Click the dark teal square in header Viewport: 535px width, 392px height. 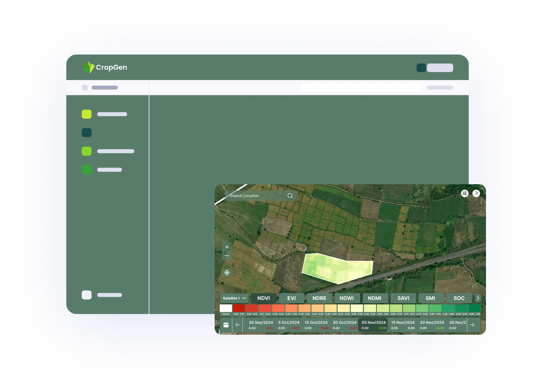[421, 68]
